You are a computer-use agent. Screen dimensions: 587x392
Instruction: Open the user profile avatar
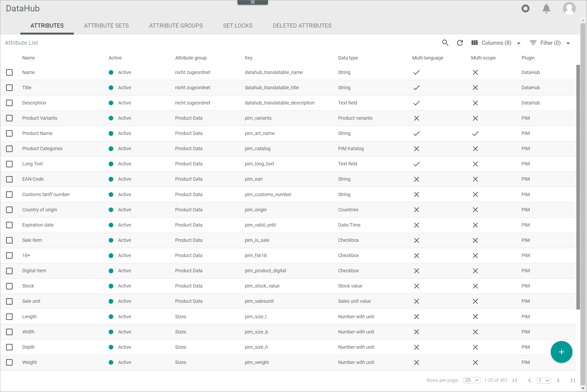pos(569,8)
